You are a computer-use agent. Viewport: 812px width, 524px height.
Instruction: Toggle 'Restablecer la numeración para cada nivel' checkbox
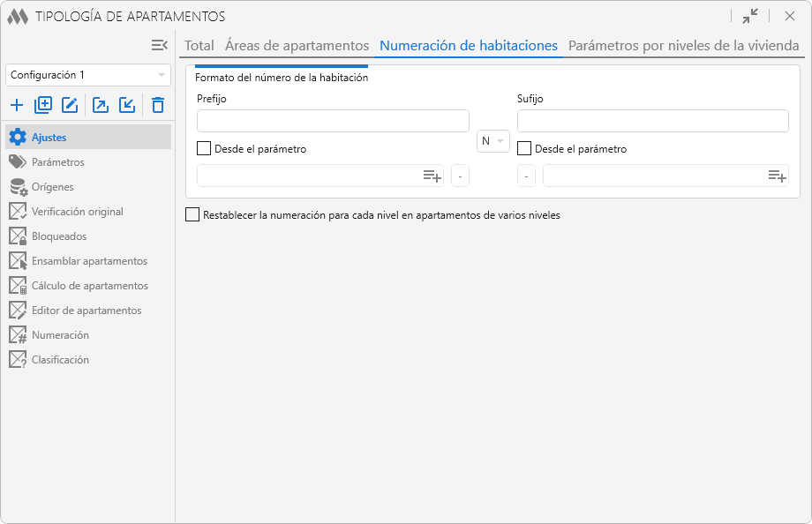[x=192, y=214]
